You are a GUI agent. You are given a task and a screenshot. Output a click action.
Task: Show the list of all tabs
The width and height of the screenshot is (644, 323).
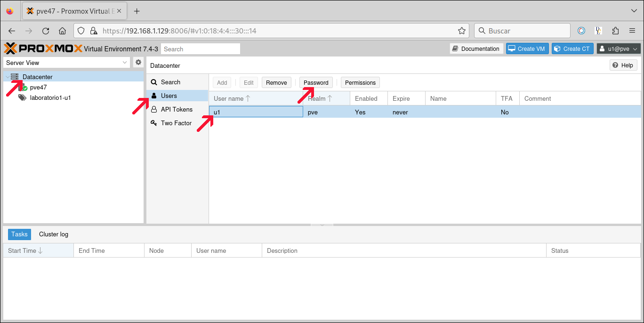click(x=634, y=11)
